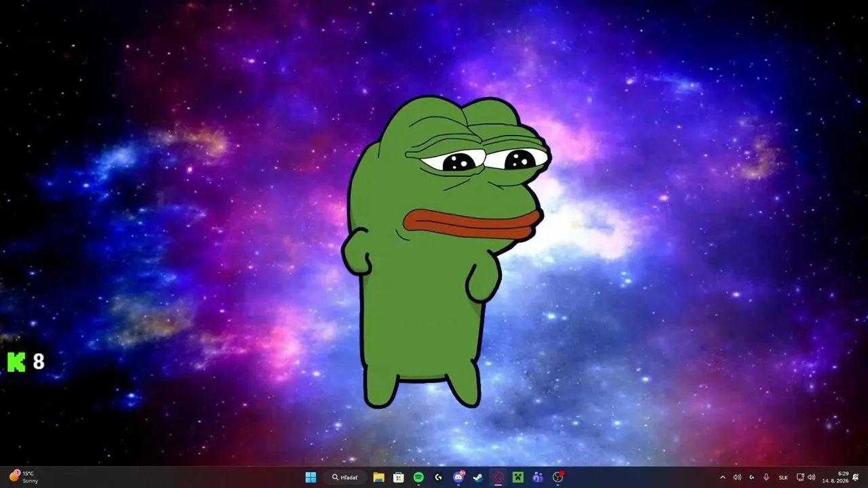The image size is (868, 488).
Task: Open the network status tray icon
Action: point(800,477)
